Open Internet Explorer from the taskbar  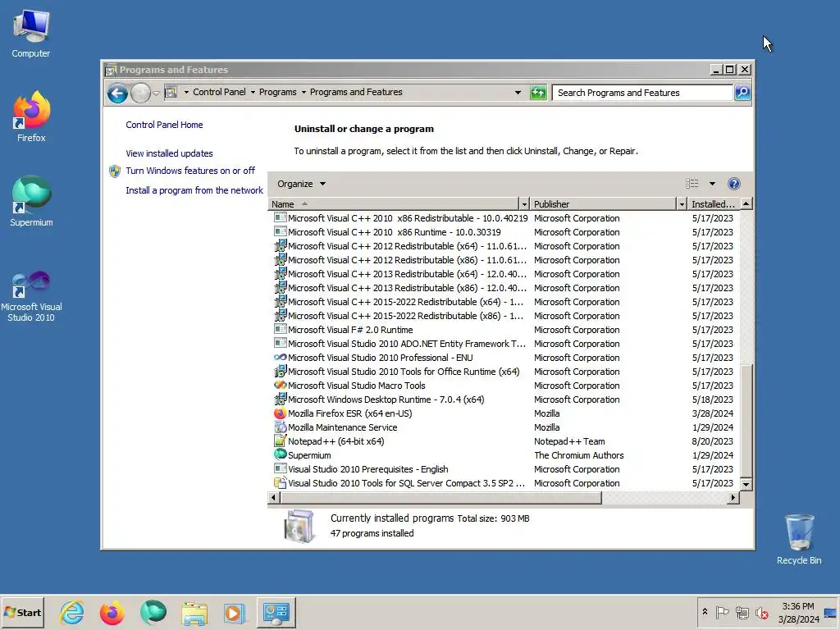pyautogui.click(x=72, y=613)
